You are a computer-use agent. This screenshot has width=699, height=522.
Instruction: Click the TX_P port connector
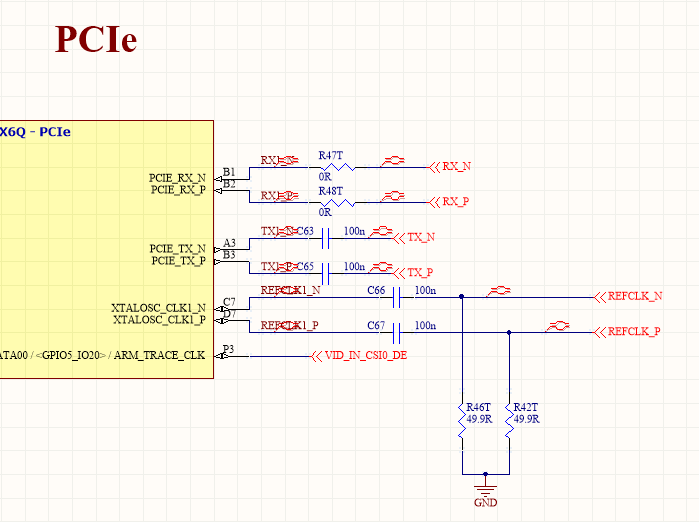(x=413, y=273)
